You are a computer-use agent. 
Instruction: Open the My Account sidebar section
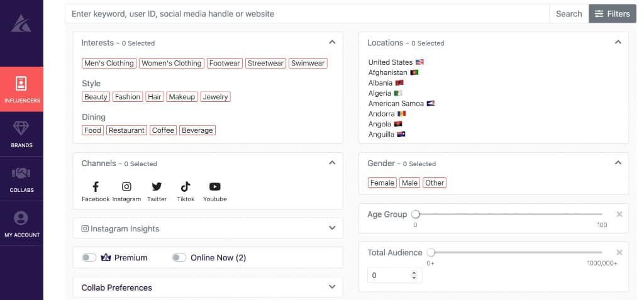[x=21, y=223]
